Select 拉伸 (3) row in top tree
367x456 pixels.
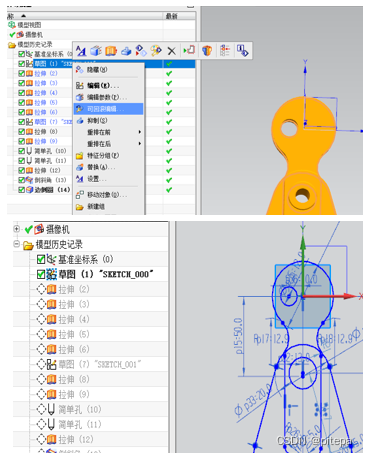tap(46, 83)
